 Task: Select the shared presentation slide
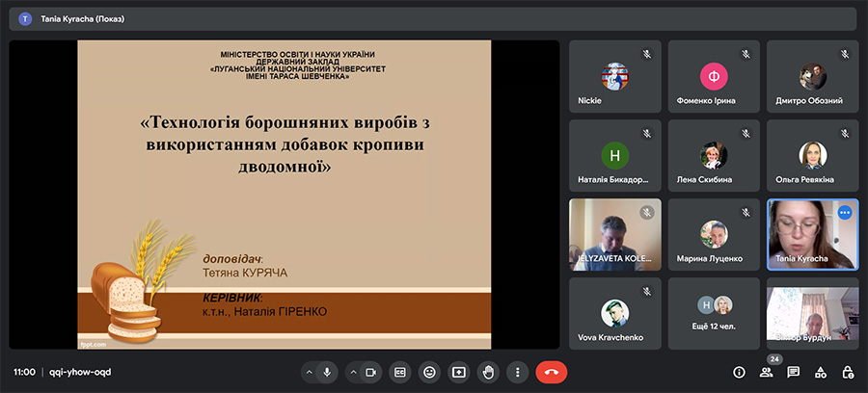(x=285, y=194)
